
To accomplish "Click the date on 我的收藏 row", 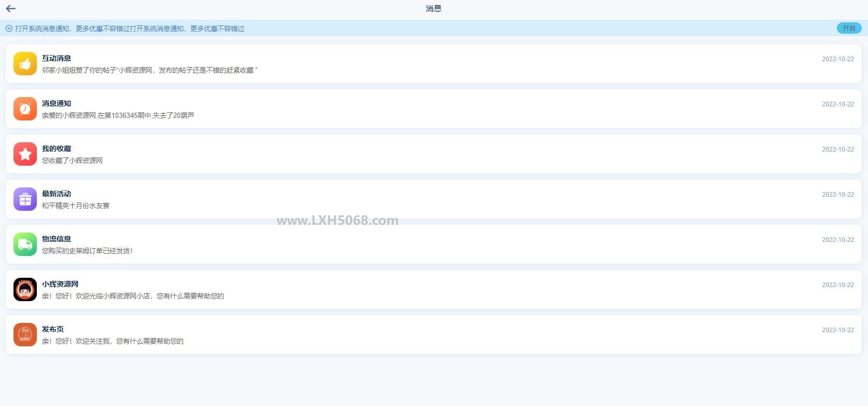I will pos(837,150).
